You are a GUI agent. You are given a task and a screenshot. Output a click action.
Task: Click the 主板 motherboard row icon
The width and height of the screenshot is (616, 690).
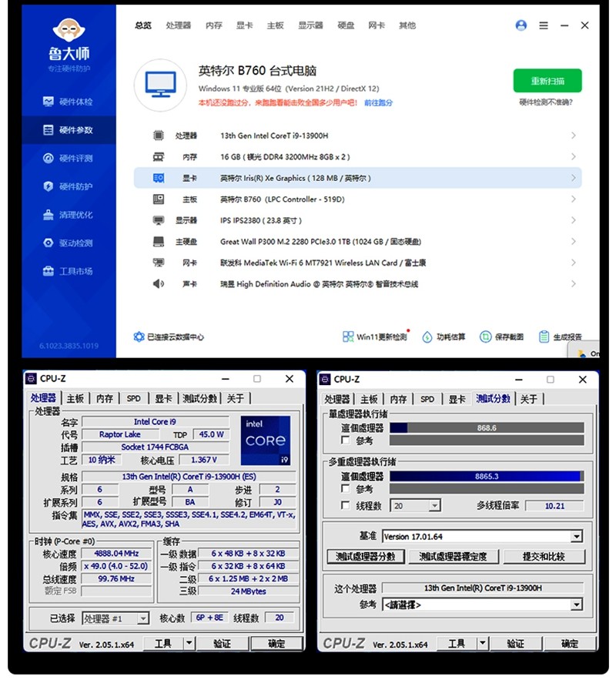coord(159,199)
